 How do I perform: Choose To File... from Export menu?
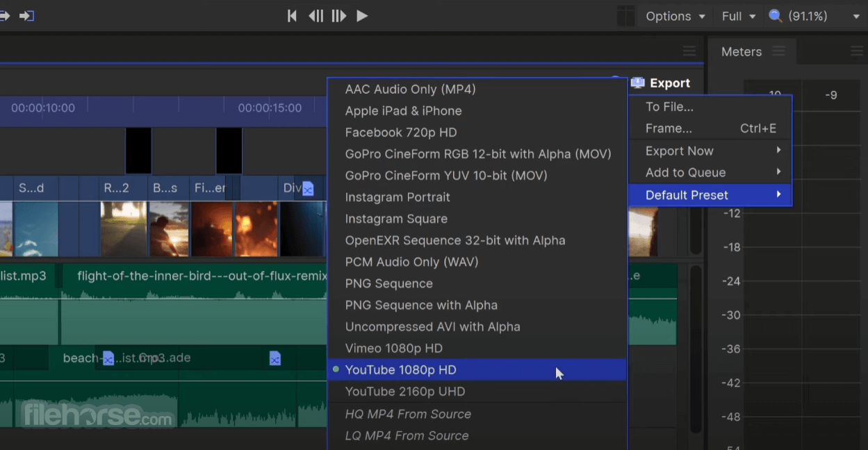[710, 106]
